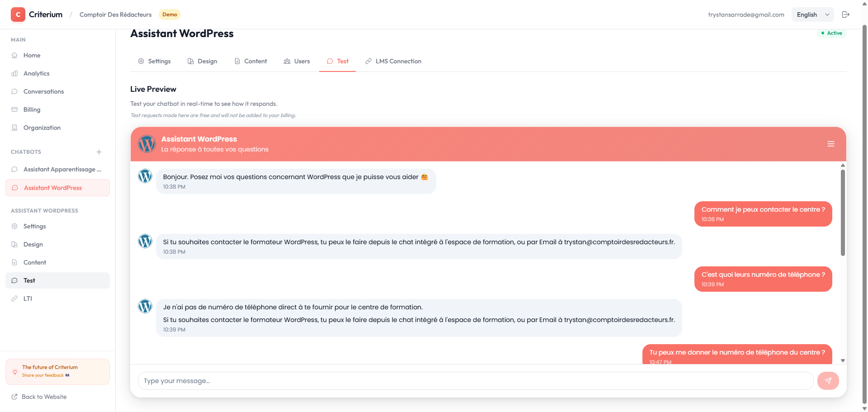Click the Comptoir Des Rédacteurs breadcrumb
This screenshot has height=412, width=868.
[115, 14]
